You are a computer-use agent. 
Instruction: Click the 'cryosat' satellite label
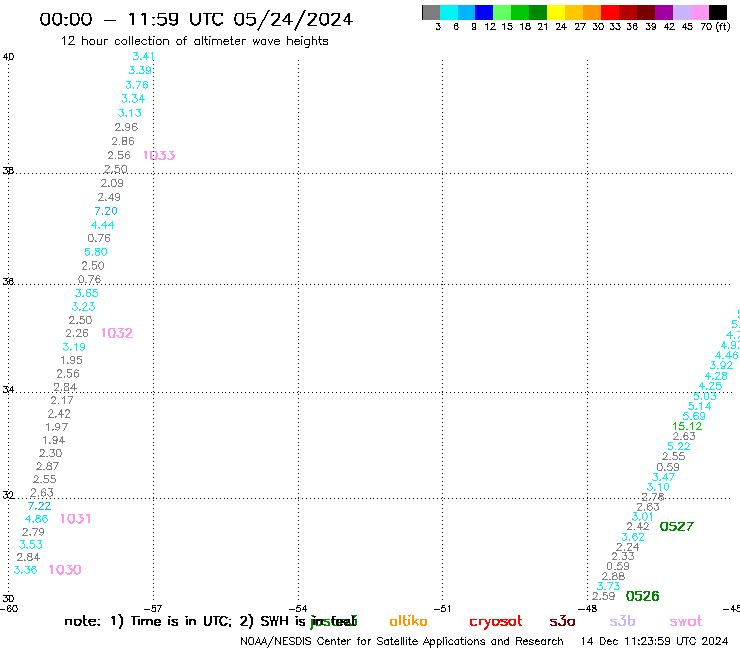[496, 622]
